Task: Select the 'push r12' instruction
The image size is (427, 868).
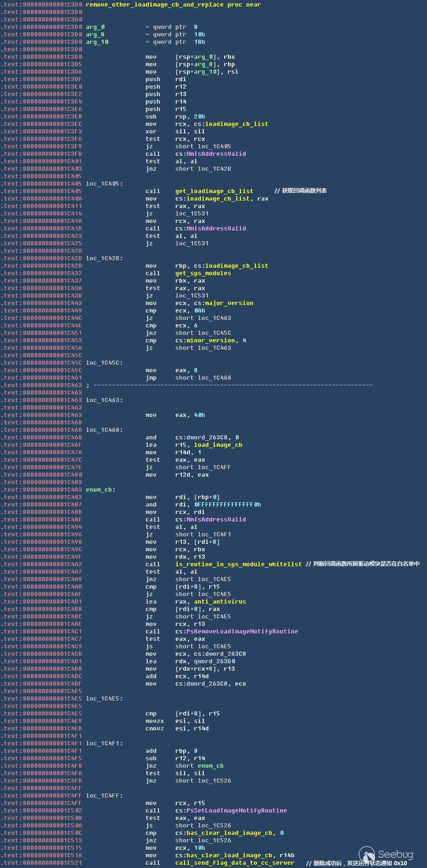Action: (x=166, y=87)
